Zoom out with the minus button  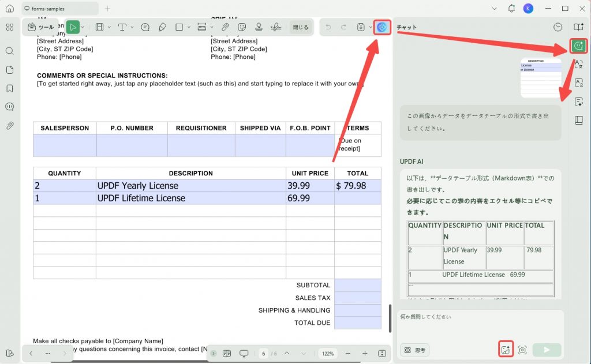click(x=348, y=354)
